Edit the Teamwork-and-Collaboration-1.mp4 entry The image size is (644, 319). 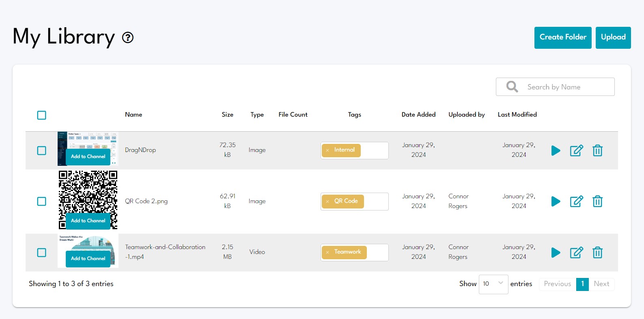[576, 252]
